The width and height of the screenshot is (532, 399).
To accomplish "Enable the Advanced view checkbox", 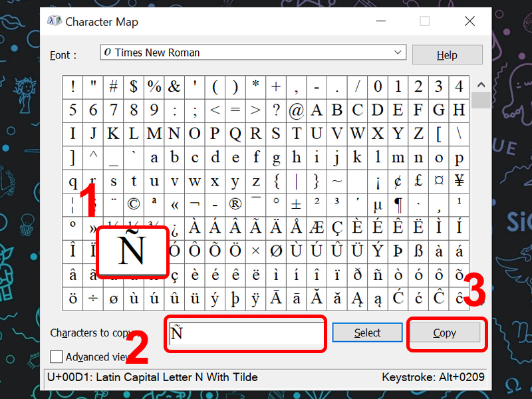I will 57,357.
